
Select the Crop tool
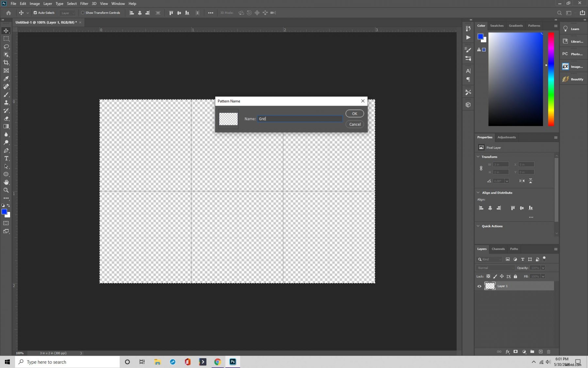pyautogui.click(x=6, y=62)
